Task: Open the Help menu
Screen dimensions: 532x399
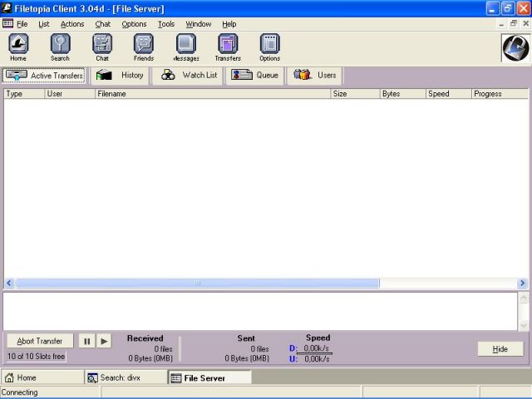Action: (x=229, y=24)
